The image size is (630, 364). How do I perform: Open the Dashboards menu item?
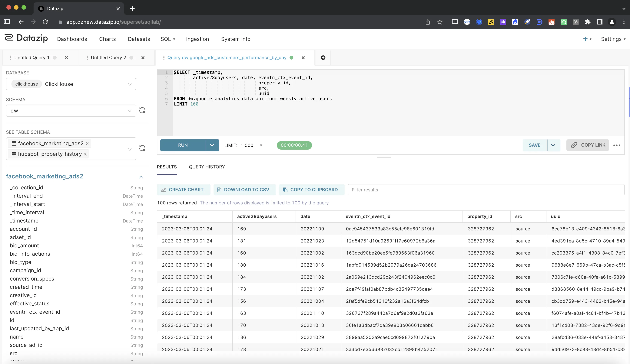click(72, 39)
